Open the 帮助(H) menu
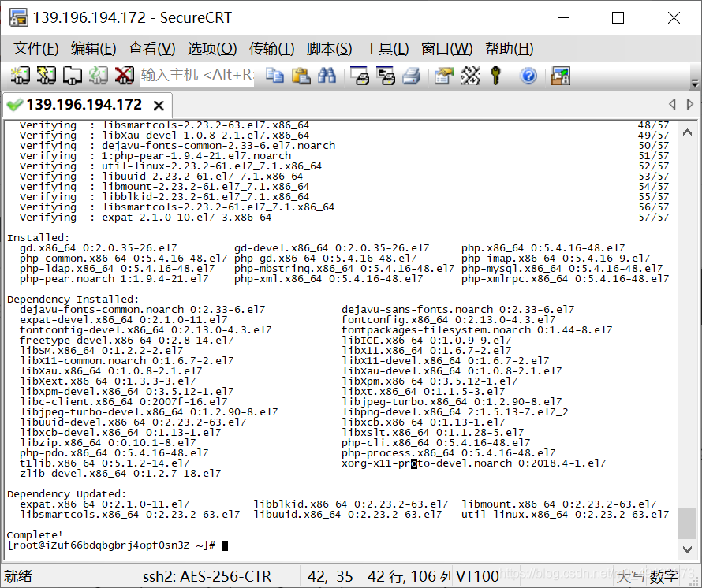The height and width of the screenshot is (588, 702). 509,48
